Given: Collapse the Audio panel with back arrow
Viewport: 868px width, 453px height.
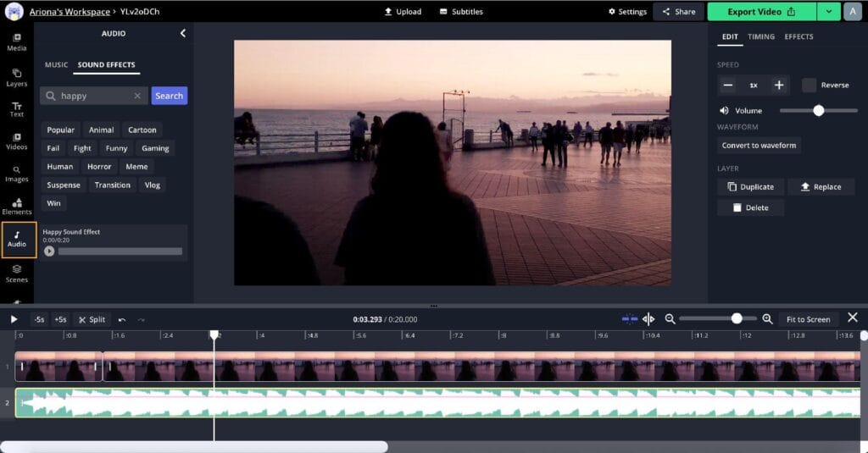Looking at the screenshot, I should pos(183,33).
